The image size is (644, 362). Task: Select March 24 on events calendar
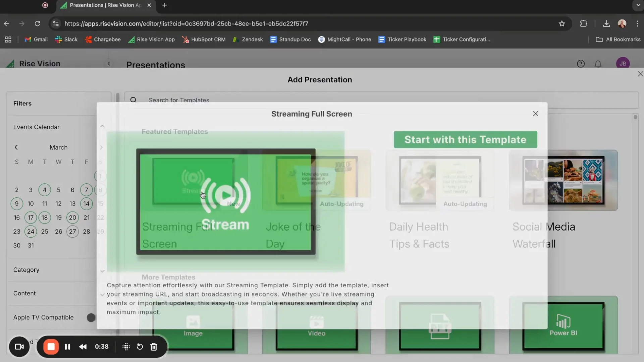(31, 231)
